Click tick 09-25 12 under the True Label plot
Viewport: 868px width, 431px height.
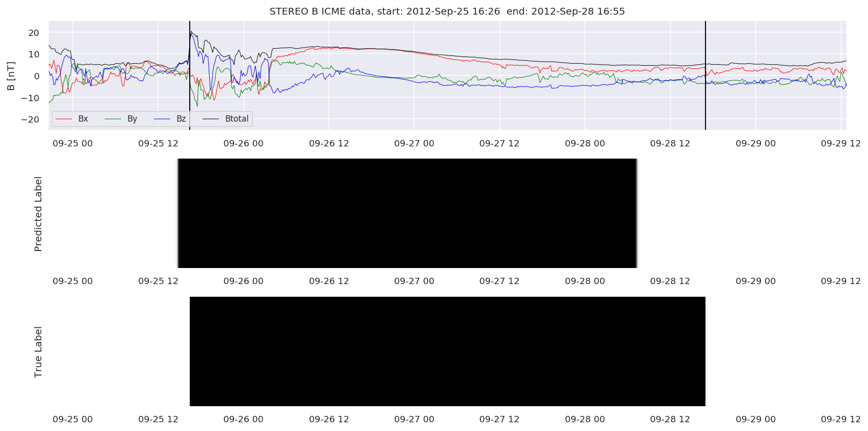pyautogui.click(x=159, y=419)
